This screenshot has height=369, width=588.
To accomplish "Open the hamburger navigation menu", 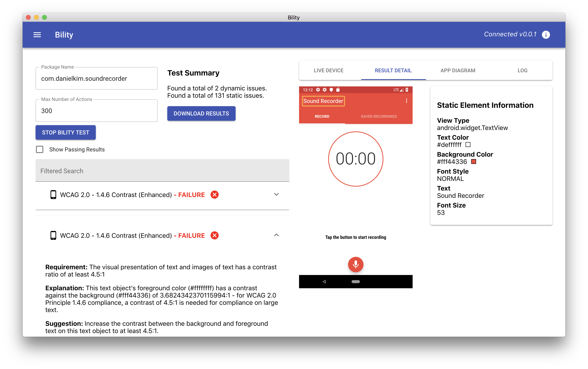I will pos(37,35).
